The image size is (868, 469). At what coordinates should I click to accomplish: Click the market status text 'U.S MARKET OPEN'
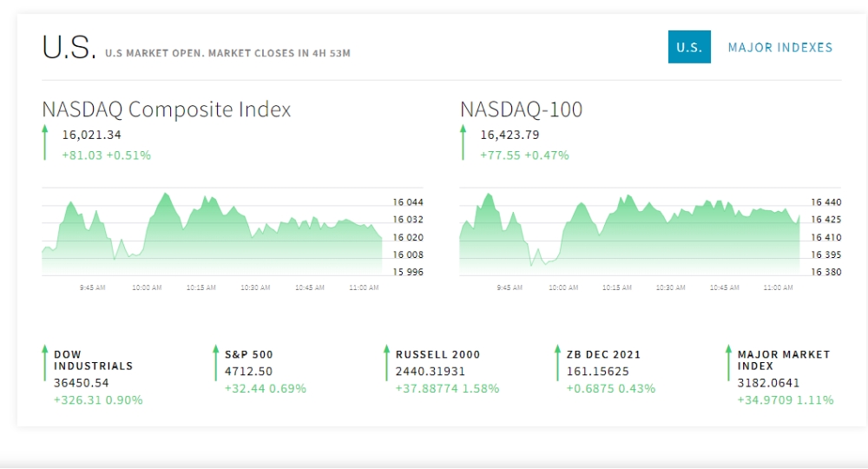[153, 53]
